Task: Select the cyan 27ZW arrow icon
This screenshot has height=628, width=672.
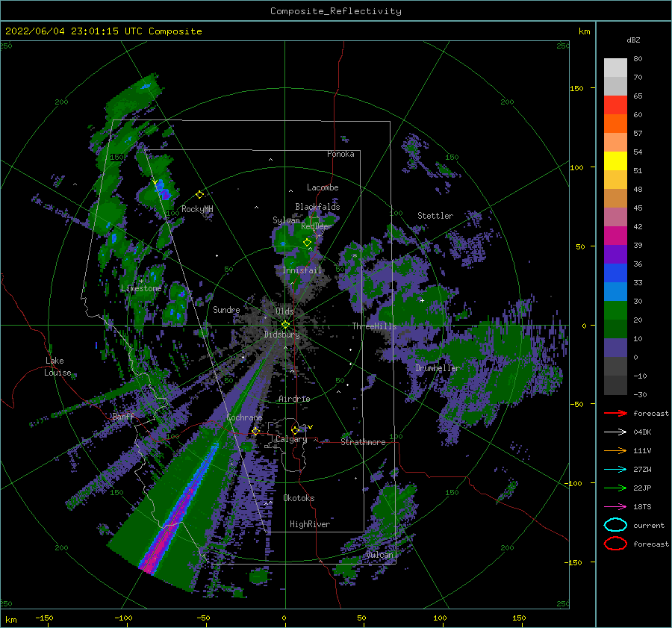Action: (x=615, y=470)
